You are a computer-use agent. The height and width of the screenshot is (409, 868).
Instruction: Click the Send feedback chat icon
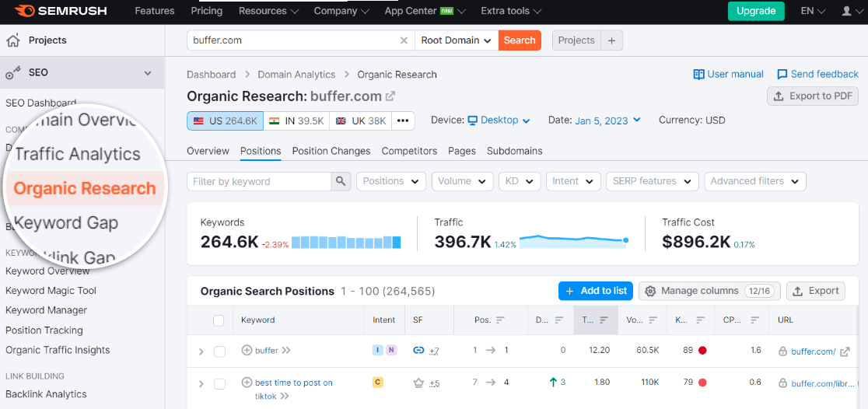(x=782, y=74)
